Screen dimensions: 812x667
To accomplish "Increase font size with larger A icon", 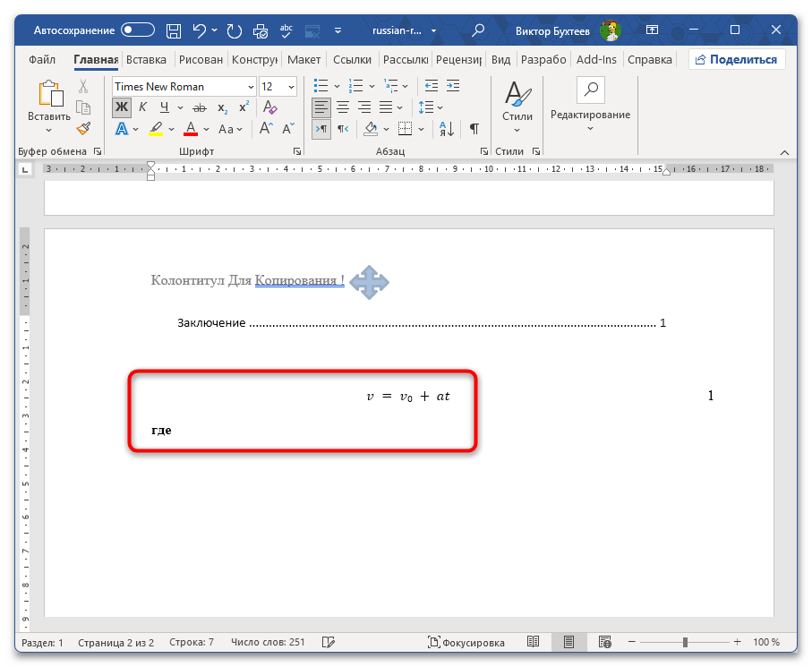I will [x=266, y=128].
